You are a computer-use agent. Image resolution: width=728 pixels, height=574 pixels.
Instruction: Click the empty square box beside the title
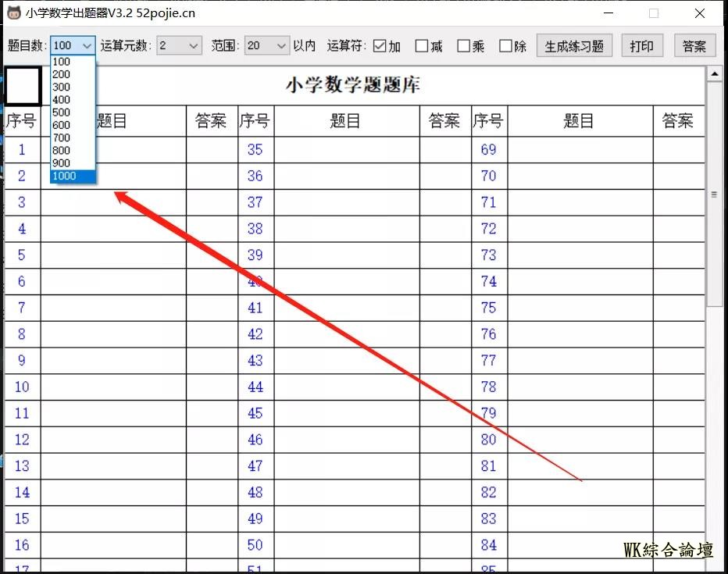pos(23,85)
